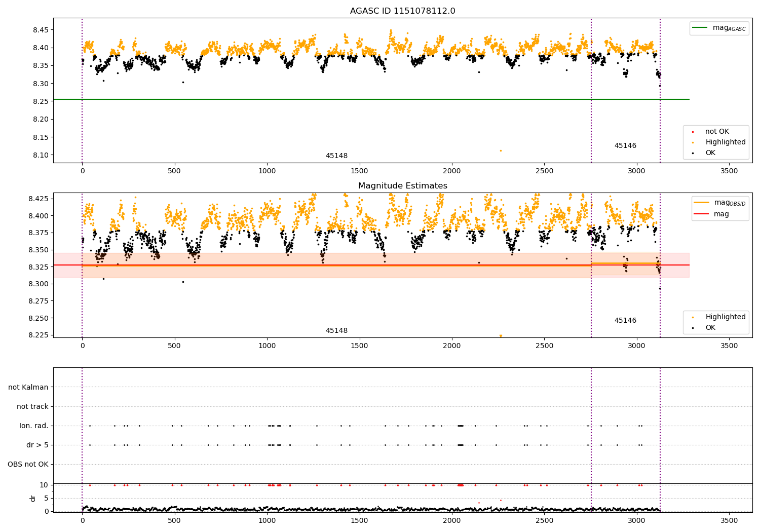Click the "OBS not OK" row label

[28, 464]
